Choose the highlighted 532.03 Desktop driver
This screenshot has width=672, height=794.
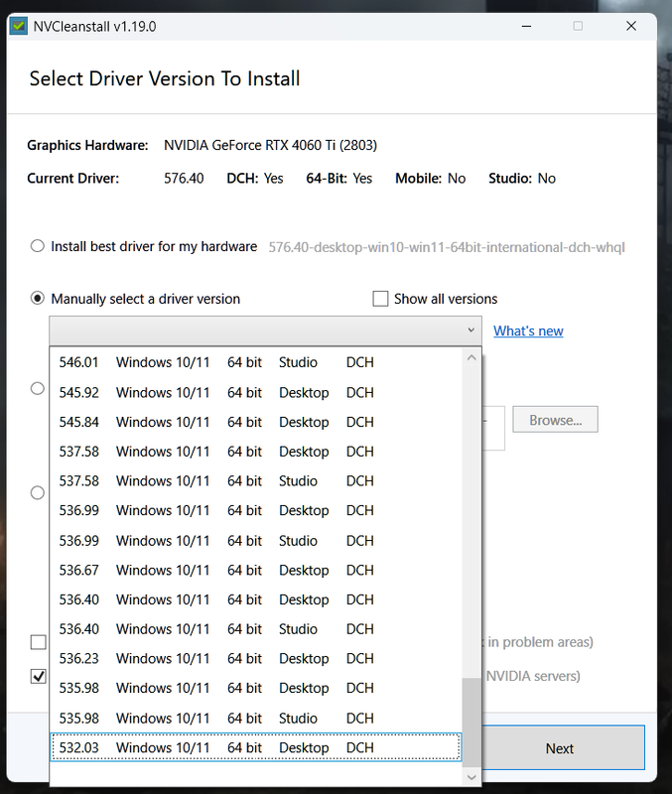pos(256,747)
